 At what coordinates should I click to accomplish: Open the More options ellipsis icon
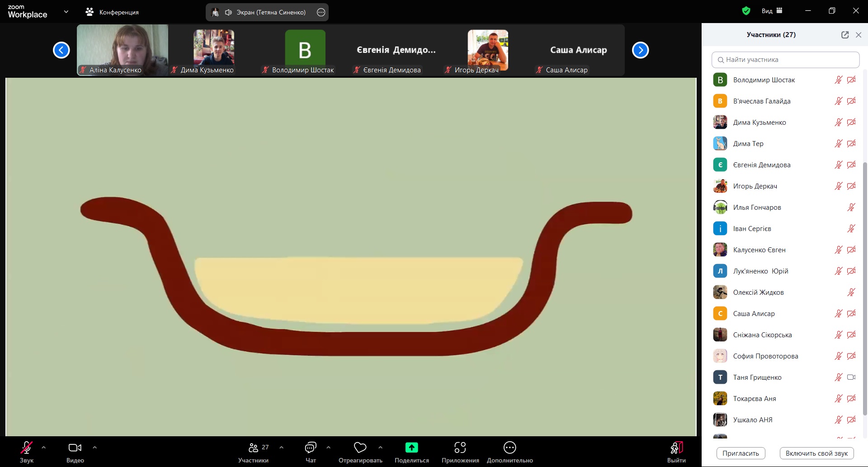(509, 448)
